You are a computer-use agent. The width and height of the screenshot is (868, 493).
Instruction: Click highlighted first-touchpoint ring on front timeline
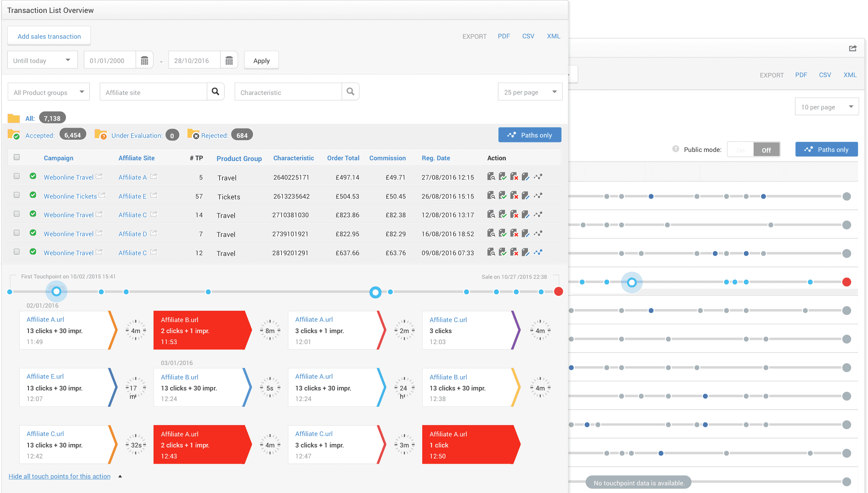pyautogui.click(x=56, y=291)
